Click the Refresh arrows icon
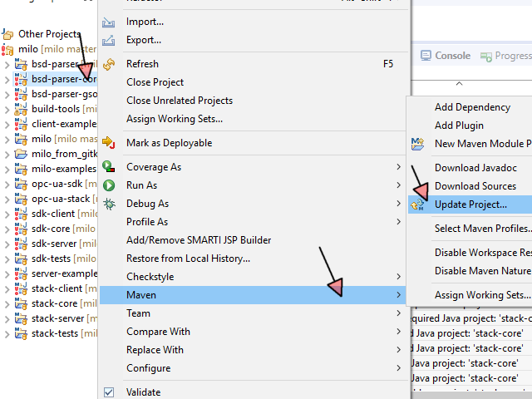Screen dimensions: 532x399 pos(109,64)
